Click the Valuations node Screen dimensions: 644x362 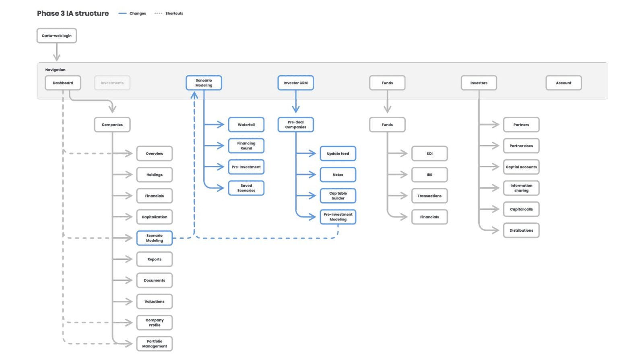click(155, 302)
